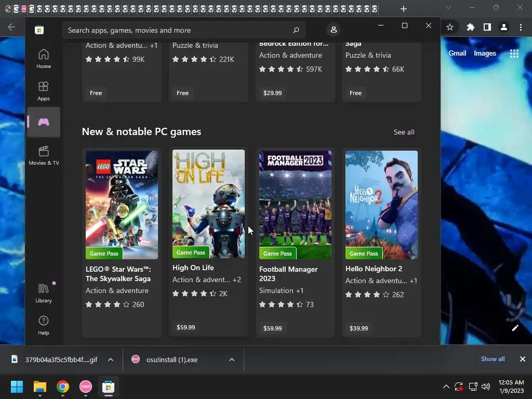The image size is (532, 399).
Task: Open Images link in Chrome window
Action: [485, 54]
